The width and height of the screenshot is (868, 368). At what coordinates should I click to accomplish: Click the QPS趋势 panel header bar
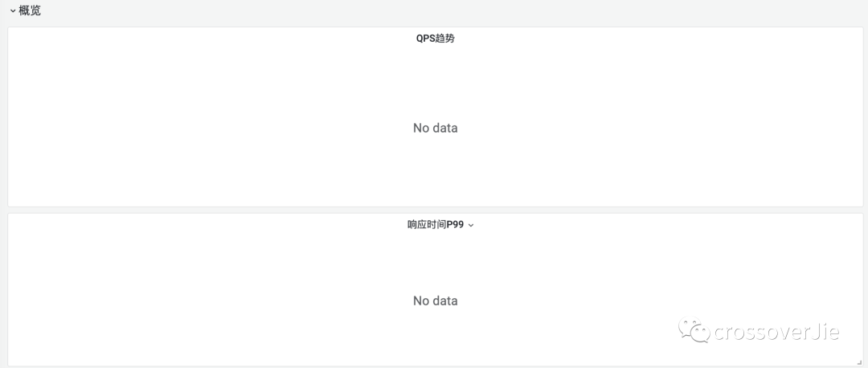[x=435, y=39]
